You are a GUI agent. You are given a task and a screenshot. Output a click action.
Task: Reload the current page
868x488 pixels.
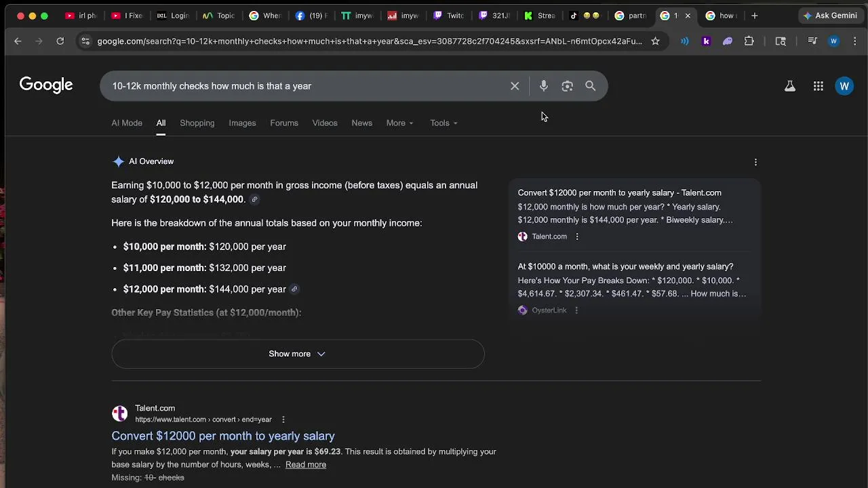[60, 41]
